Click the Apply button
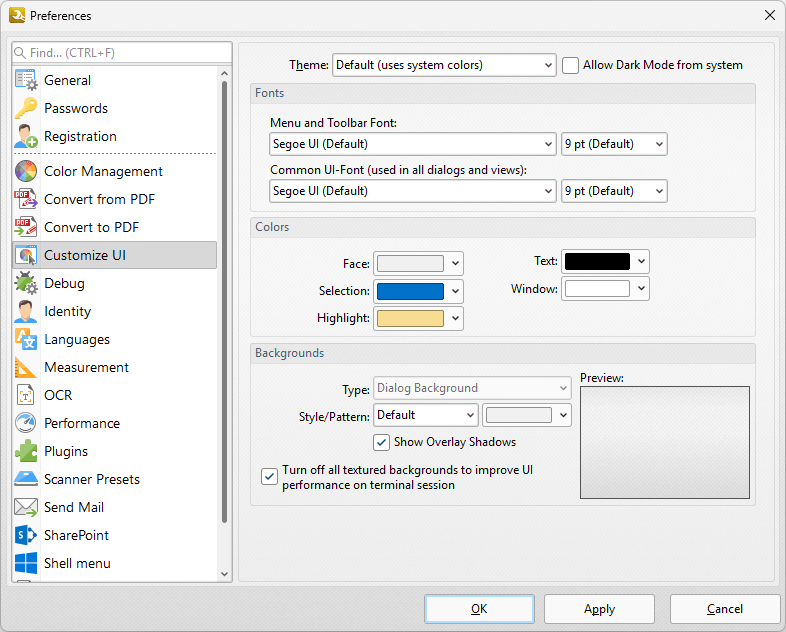Viewport: 786px width, 632px height. (599, 609)
